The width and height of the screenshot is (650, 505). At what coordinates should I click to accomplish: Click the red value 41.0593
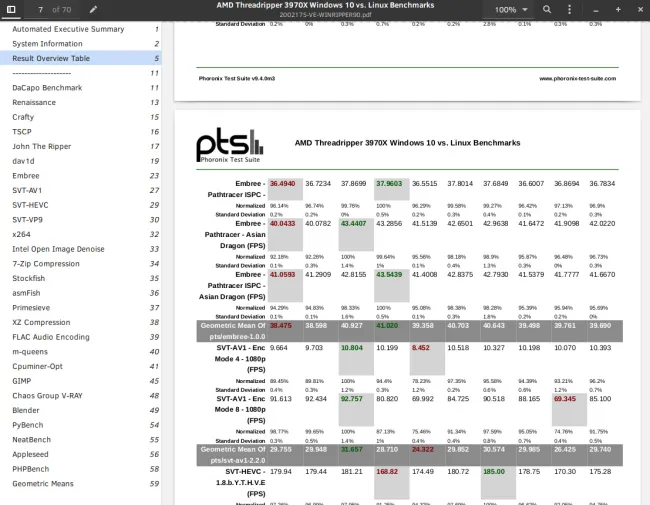pos(282,274)
